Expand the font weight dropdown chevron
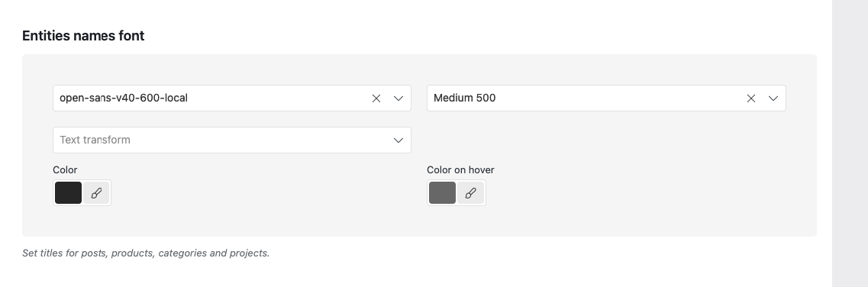 (x=773, y=98)
